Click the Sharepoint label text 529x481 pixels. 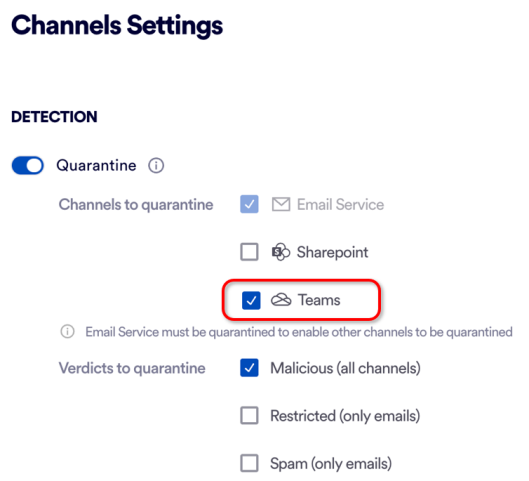332,252
